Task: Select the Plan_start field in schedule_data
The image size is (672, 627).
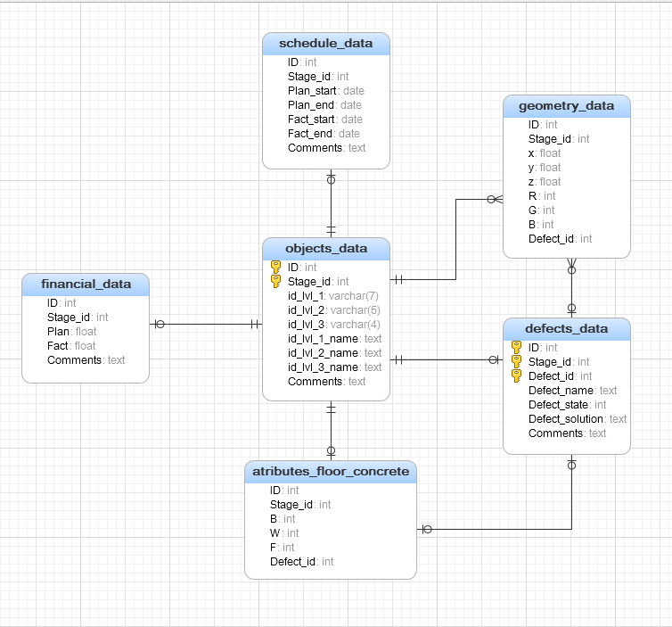Action: pos(325,91)
